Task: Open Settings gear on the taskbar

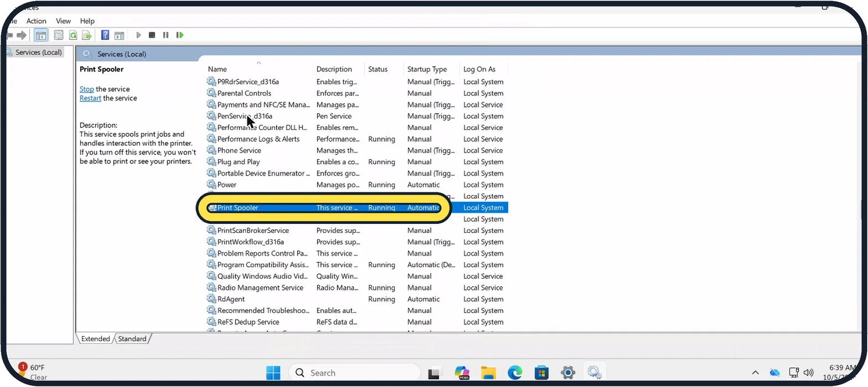Action: click(568, 373)
